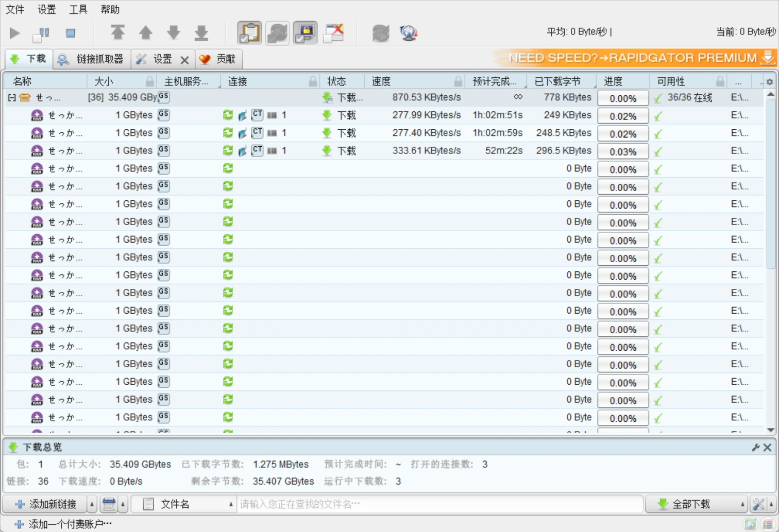Open the 设置 menu in menu bar
Viewport: 779px width, 532px height.
point(47,9)
